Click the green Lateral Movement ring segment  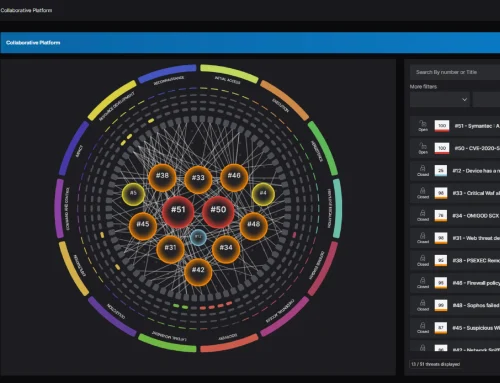click(x=167, y=344)
